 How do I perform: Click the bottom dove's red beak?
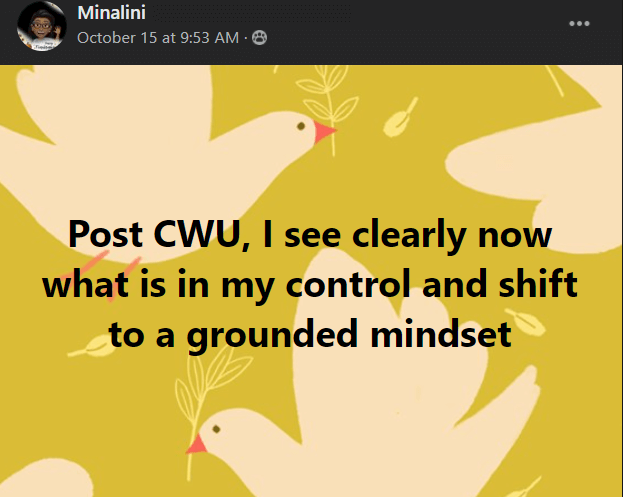tap(197, 445)
